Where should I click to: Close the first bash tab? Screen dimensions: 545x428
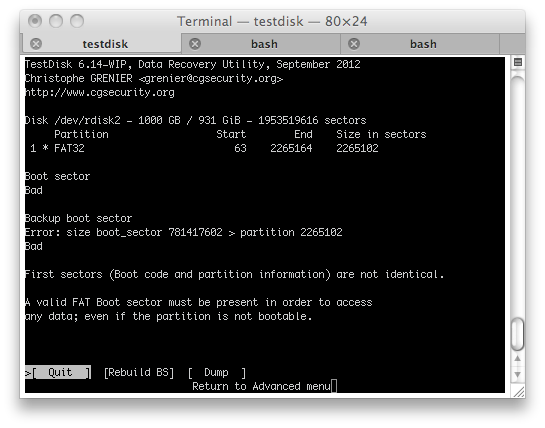click(x=195, y=44)
